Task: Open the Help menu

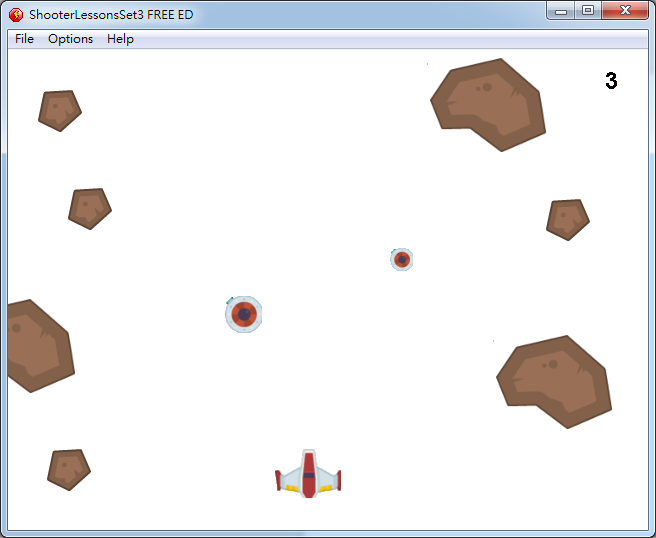Action: 120,39
